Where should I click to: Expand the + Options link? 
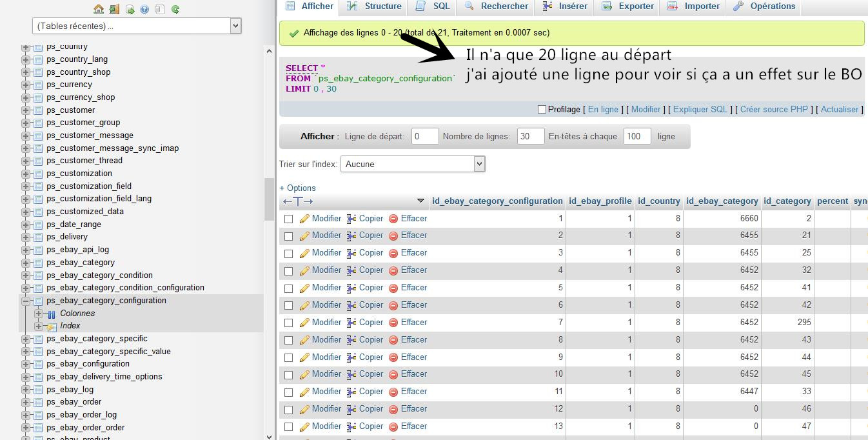click(297, 188)
